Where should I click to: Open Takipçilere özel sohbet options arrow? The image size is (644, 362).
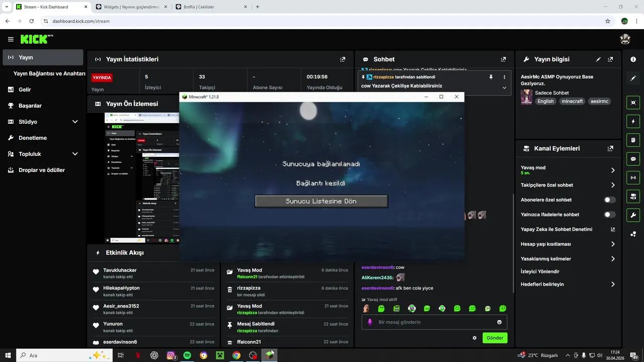(x=613, y=185)
